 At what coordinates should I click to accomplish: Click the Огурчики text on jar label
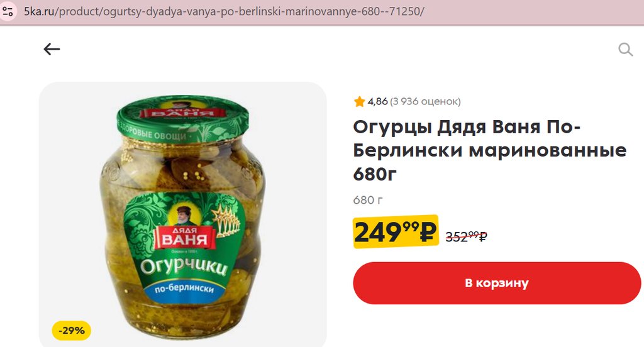(x=184, y=266)
